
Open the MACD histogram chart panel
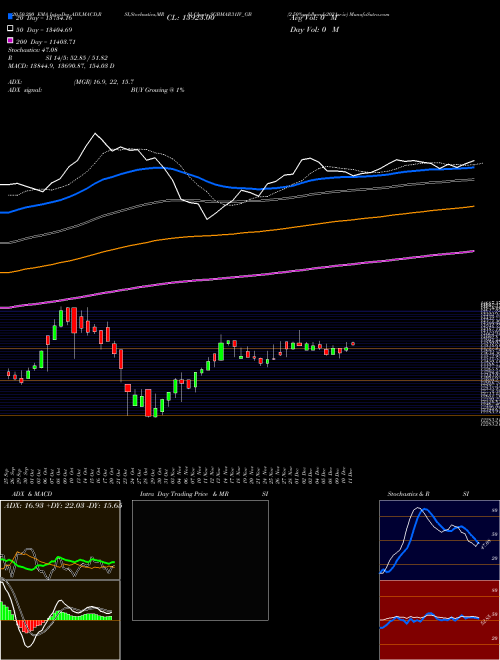pos(60,620)
